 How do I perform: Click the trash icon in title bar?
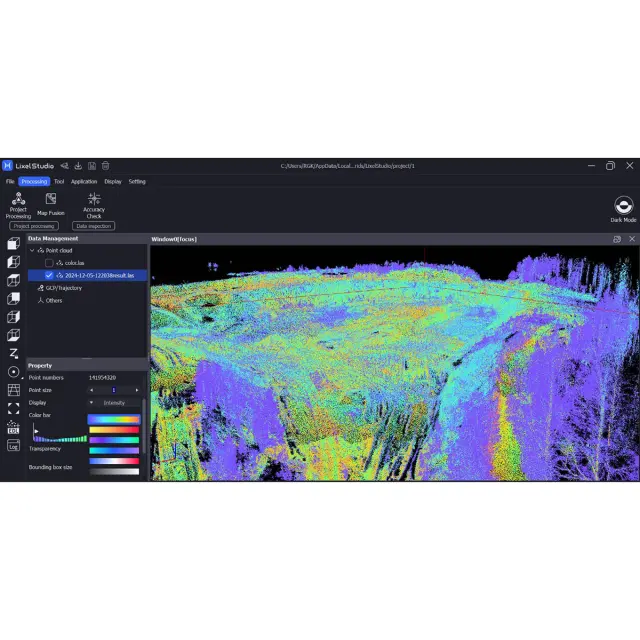pyautogui.click(x=105, y=165)
